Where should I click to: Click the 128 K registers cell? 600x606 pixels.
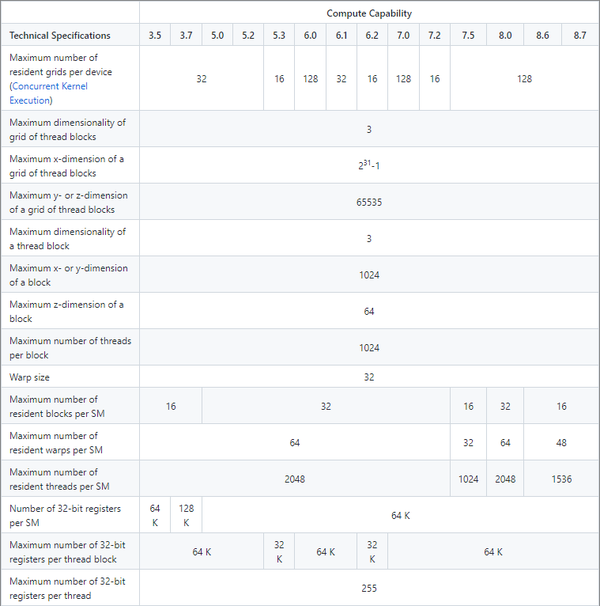(x=186, y=515)
